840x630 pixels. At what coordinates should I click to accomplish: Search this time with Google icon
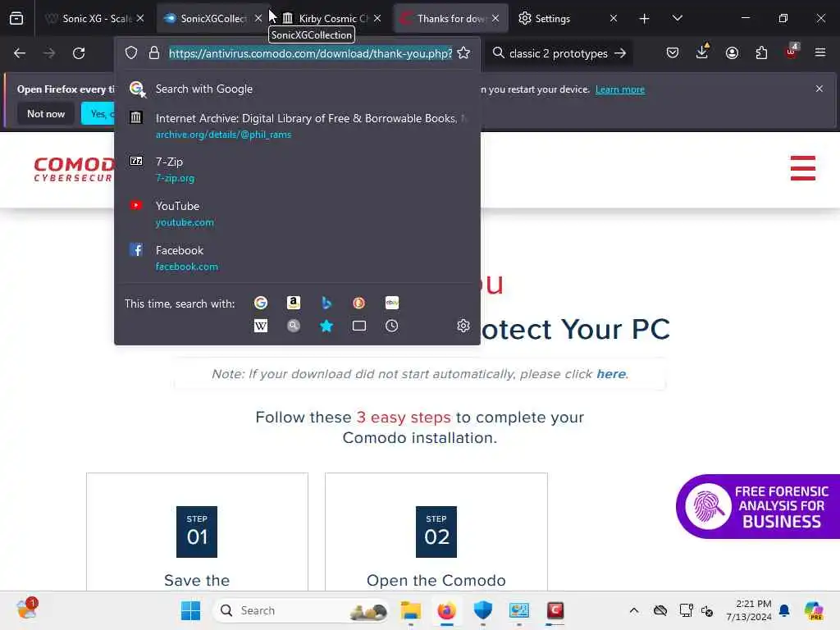[261, 304]
